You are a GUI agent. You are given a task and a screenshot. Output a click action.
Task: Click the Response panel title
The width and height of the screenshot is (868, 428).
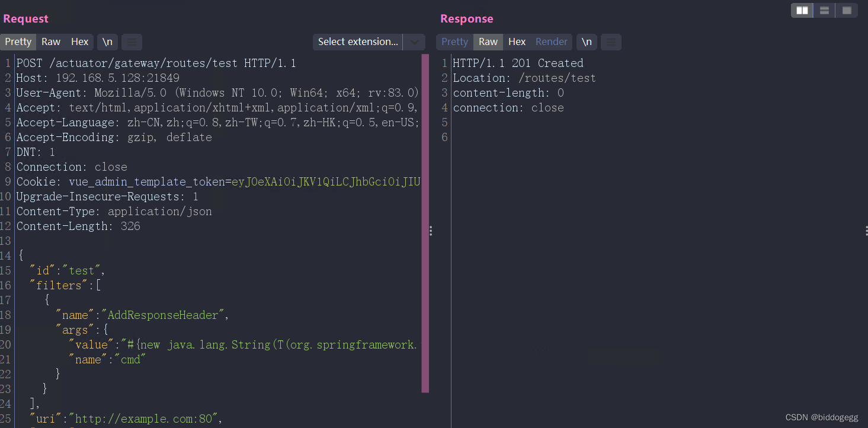coord(467,18)
